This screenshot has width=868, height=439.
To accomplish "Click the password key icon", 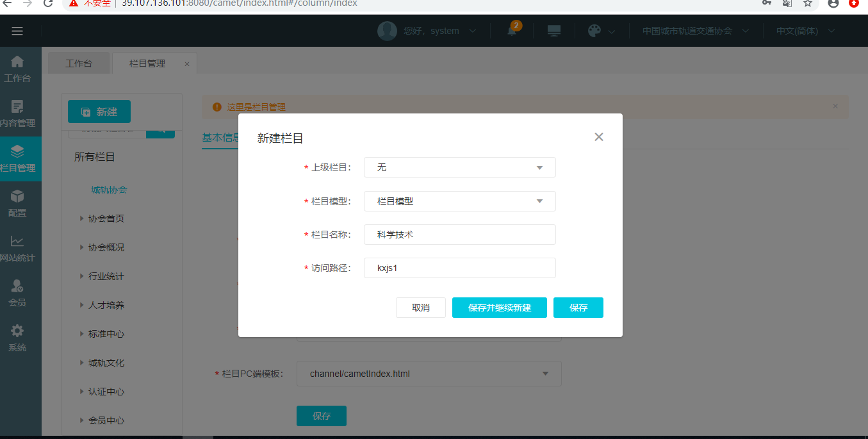I will click(767, 3).
